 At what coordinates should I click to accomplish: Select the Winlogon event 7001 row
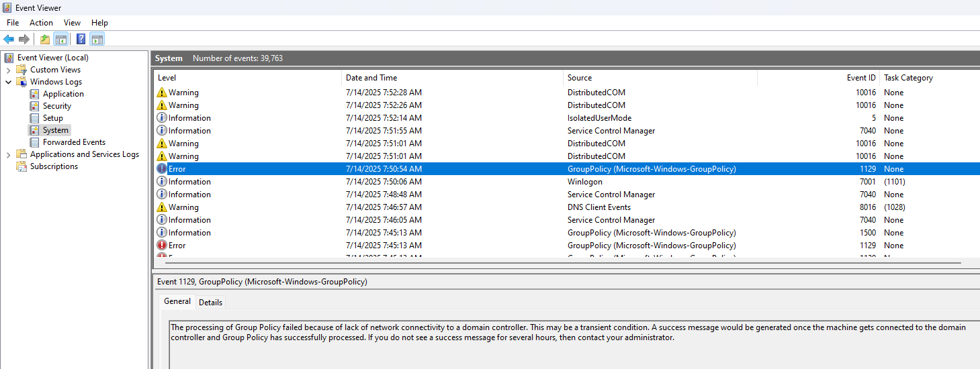click(567, 182)
